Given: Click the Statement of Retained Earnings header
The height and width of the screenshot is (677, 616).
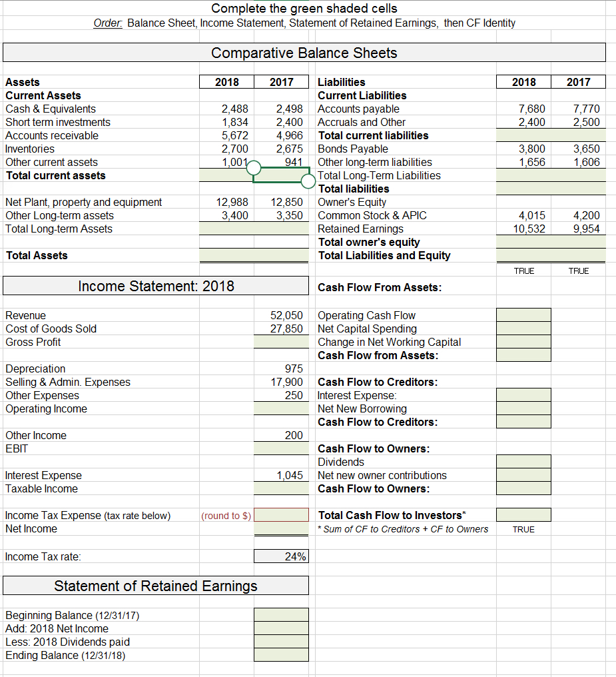Looking at the screenshot, I should coord(155,585).
